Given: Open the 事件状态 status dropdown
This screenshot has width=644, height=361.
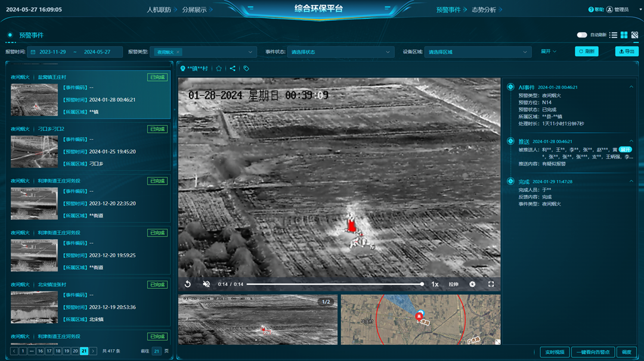Looking at the screenshot, I should (340, 52).
